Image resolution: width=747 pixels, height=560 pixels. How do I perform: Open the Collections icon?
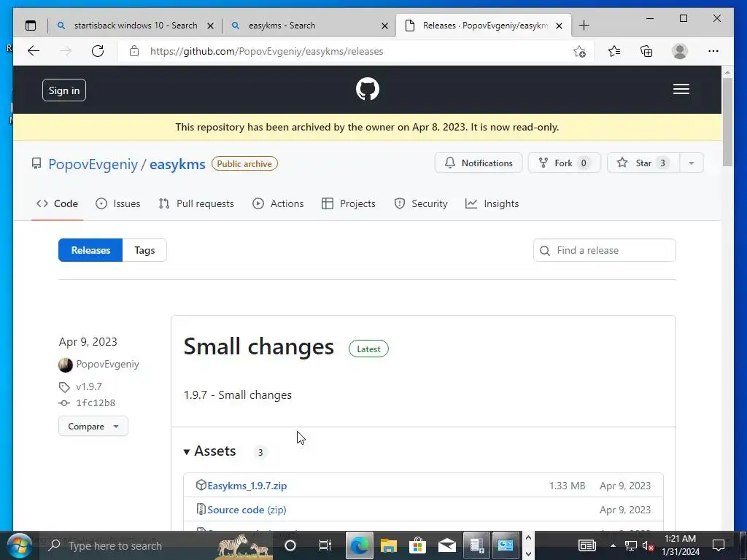point(646,51)
